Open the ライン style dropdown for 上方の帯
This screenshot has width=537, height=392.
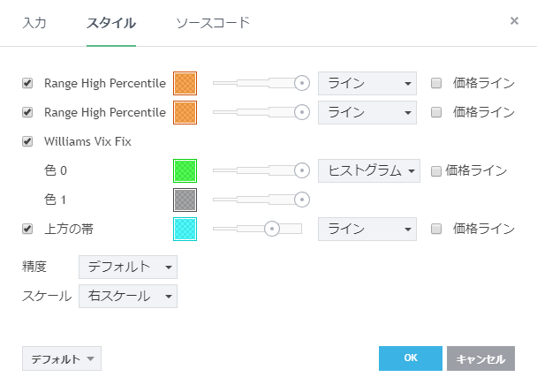coord(367,229)
